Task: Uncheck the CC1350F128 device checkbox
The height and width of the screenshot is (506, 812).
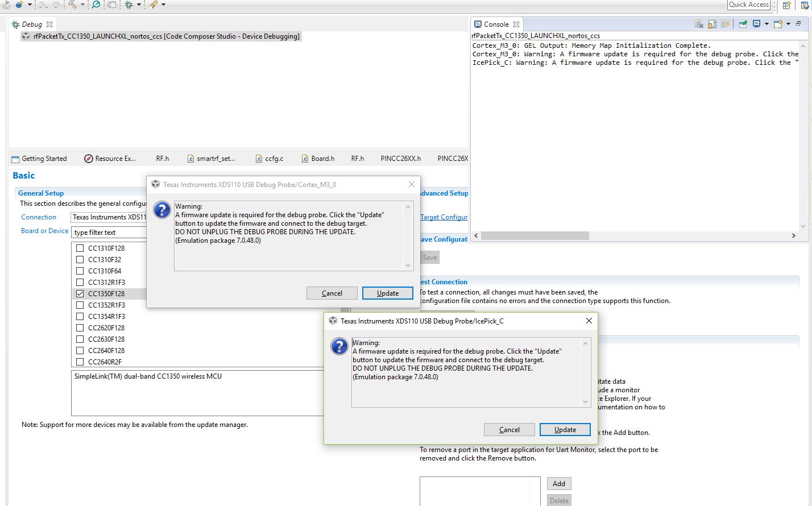Action: coord(80,293)
